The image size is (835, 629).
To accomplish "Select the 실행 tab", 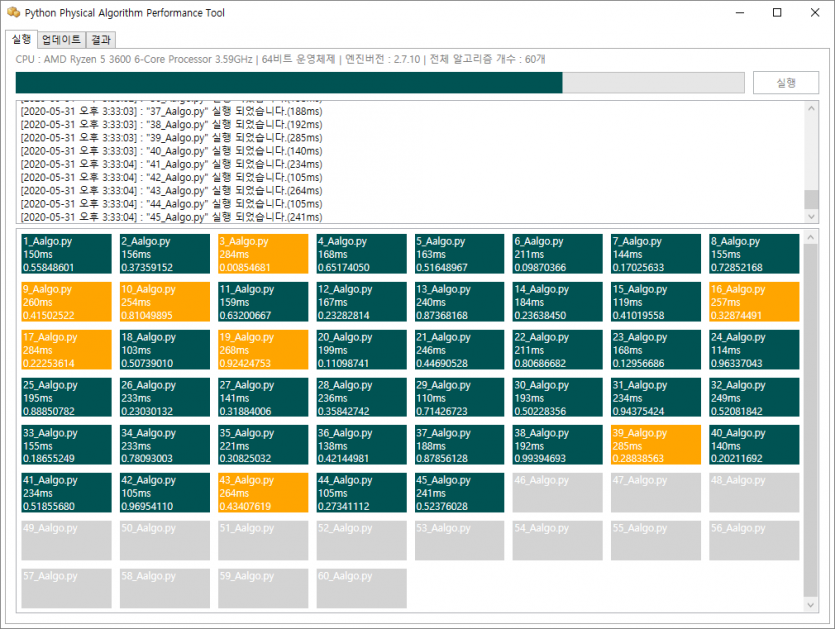I will pos(21,39).
